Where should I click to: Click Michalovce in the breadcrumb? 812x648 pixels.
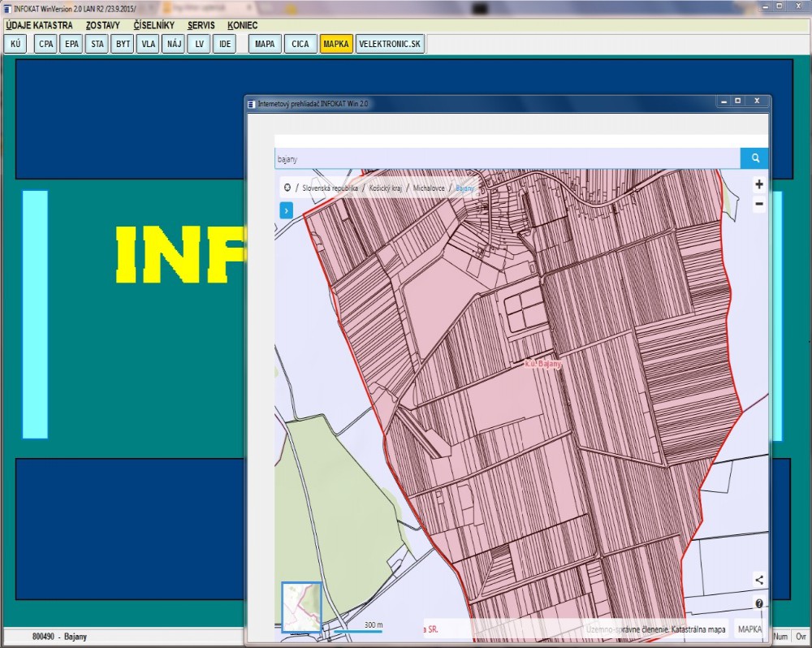[430, 188]
